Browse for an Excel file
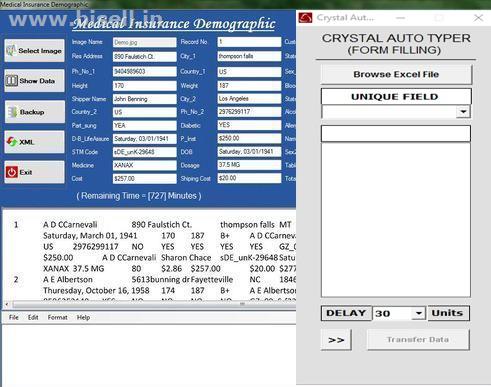 point(396,74)
